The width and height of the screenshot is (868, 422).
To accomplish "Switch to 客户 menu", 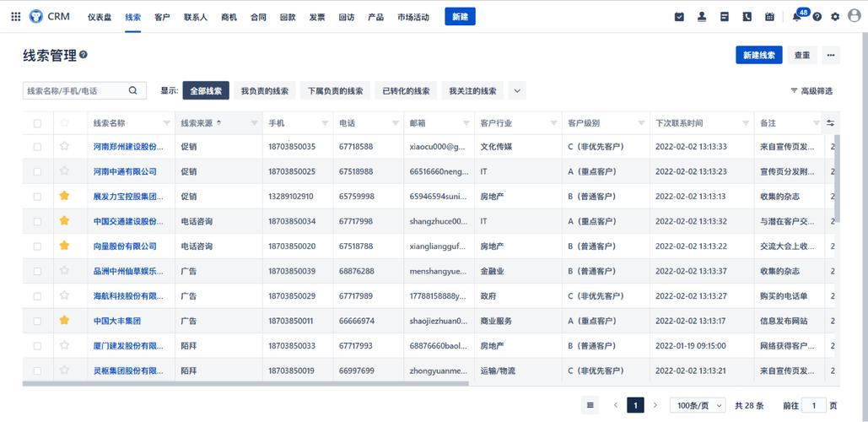I will (162, 17).
